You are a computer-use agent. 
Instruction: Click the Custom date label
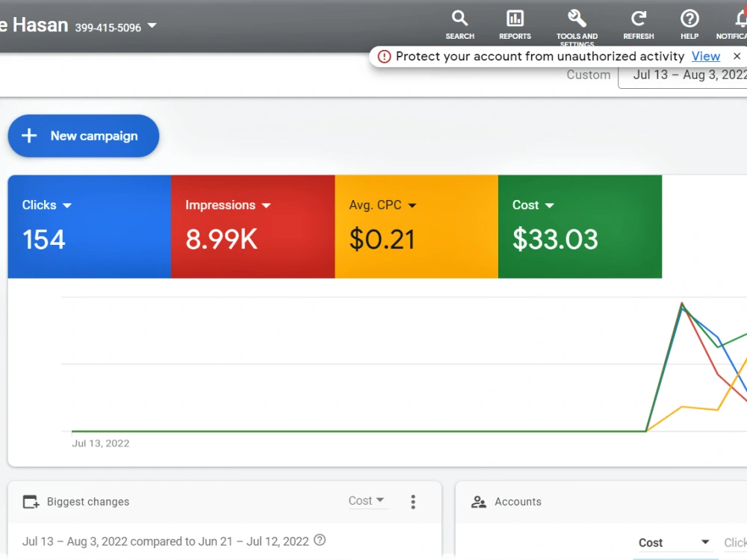coord(589,75)
